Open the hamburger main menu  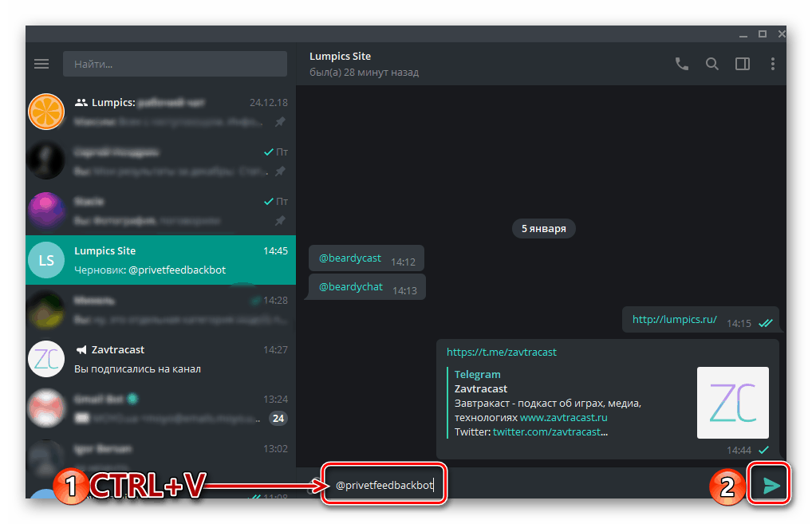[41, 64]
